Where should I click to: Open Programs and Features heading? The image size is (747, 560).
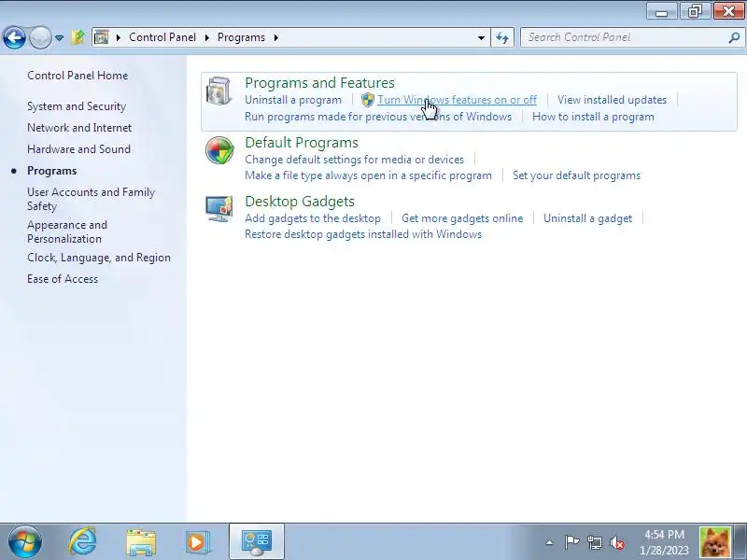pos(319,83)
